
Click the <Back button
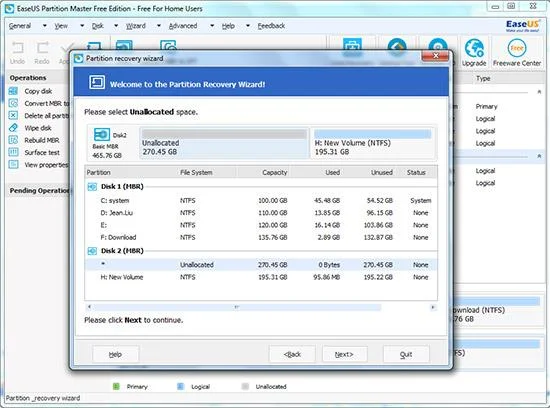point(292,354)
